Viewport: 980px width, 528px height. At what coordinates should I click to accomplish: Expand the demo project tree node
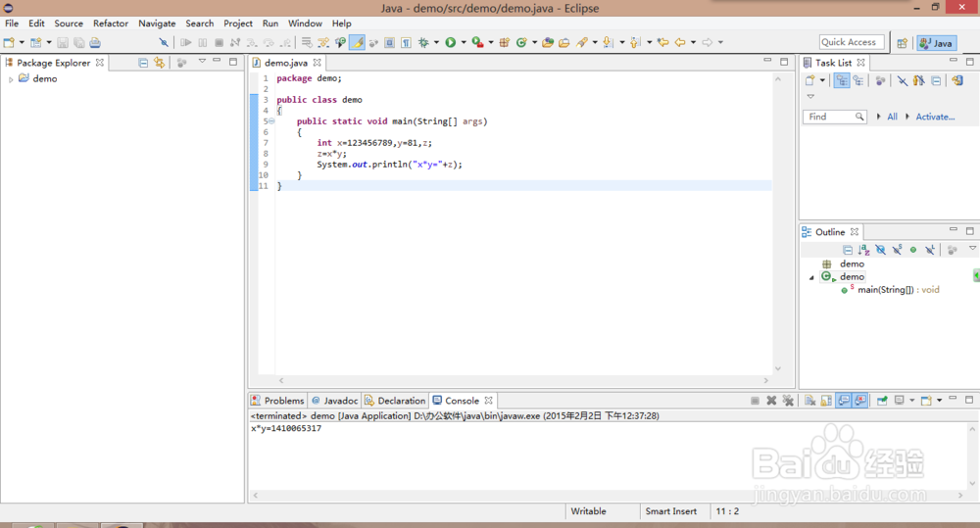(11, 79)
